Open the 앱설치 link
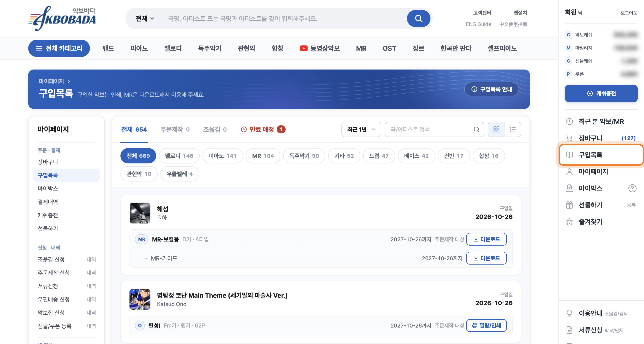 pos(520,13)
